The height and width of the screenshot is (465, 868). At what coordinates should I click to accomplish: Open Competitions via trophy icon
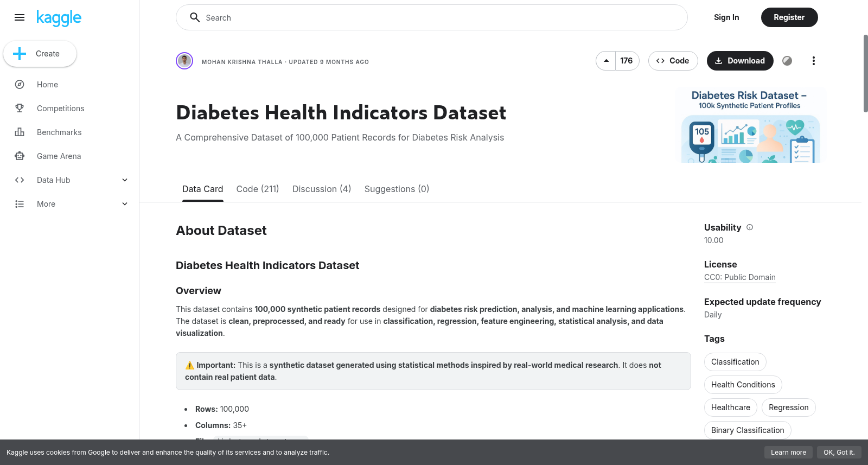click(20, 109)
